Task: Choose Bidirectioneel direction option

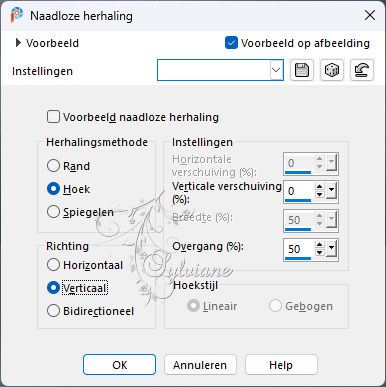Action: [x=53, y=311]
